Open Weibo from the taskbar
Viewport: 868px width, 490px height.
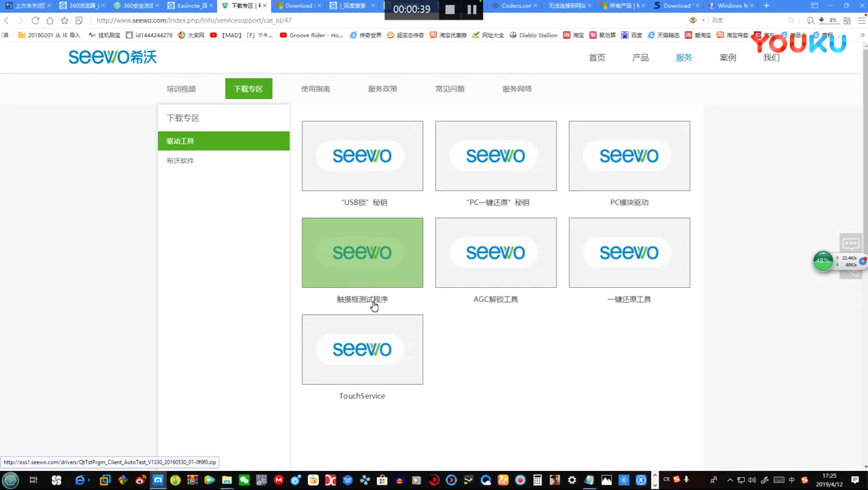coord(140,480)
